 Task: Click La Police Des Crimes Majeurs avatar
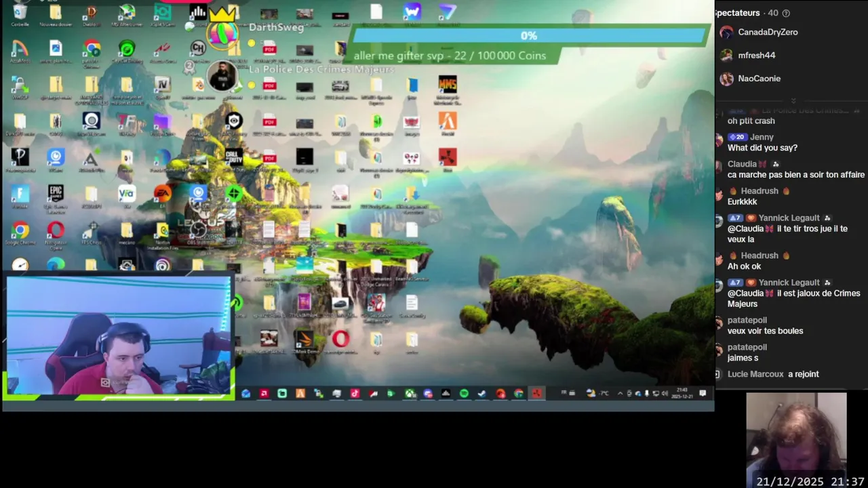[x=222, y=75]
